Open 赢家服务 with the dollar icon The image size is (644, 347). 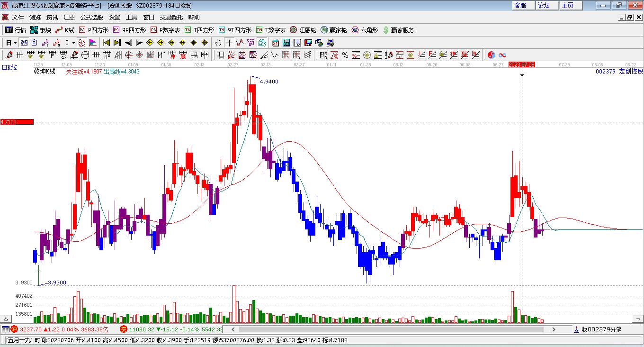(398, 30)
